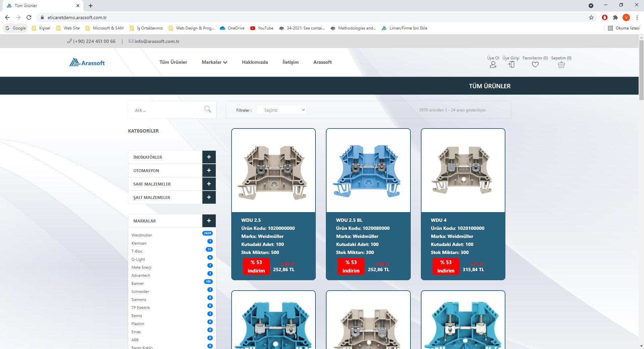Filter by Weidmüller brand
The width and height of the screenshot is (644, 349).
(x=142, y=235)
